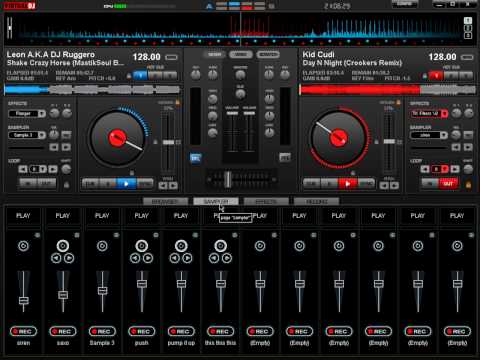Open options menu square on siren slot

coord(37,235)
